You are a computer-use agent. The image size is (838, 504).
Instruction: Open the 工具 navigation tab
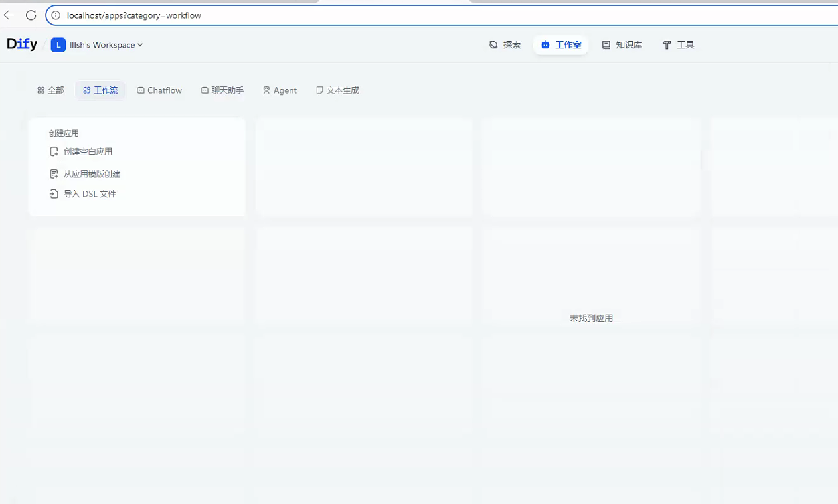[x=678, y=45]
